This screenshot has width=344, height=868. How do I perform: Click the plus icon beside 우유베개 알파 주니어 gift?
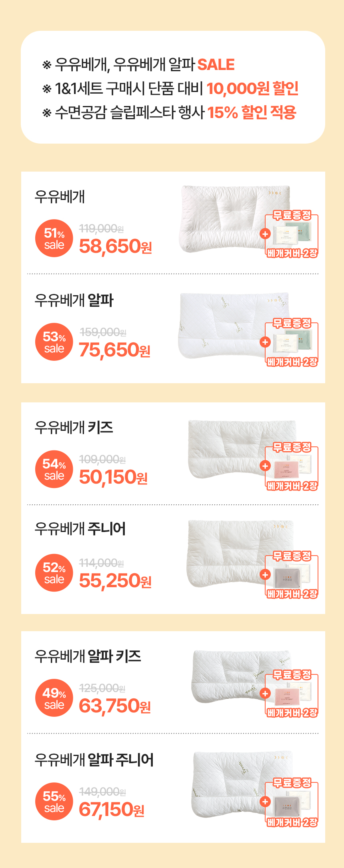coord(265,801)
